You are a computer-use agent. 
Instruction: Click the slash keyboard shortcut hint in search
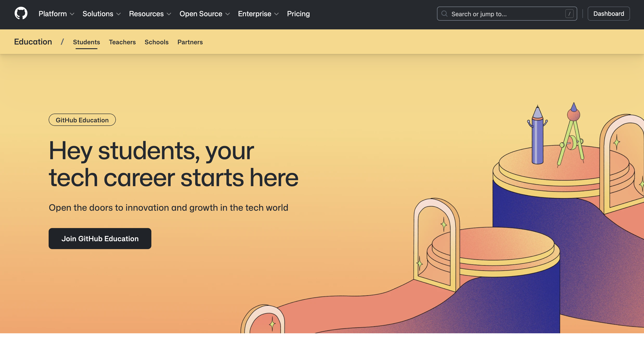(x=570, y=14)
